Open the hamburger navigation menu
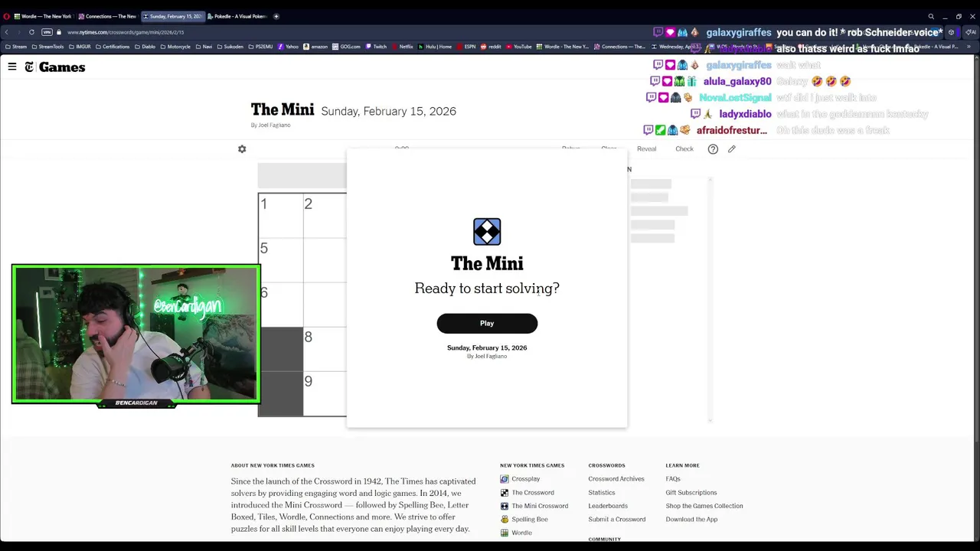 [12, 67]
